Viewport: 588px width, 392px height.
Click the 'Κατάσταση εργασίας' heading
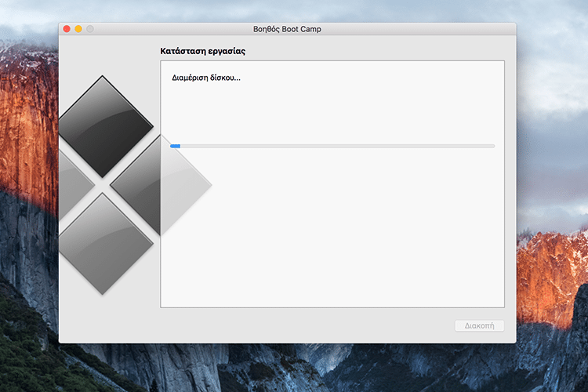[x=203, y=51]
